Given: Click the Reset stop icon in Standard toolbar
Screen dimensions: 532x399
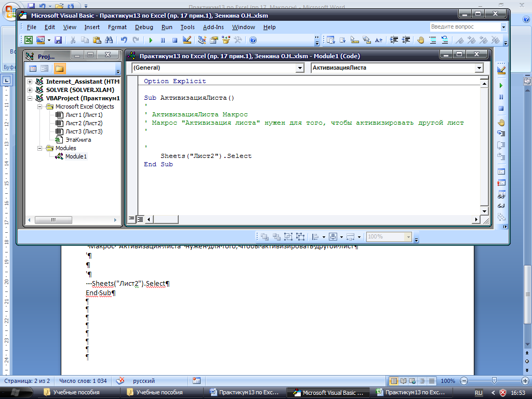Looking at the screenshot, I should click(175, 40).
